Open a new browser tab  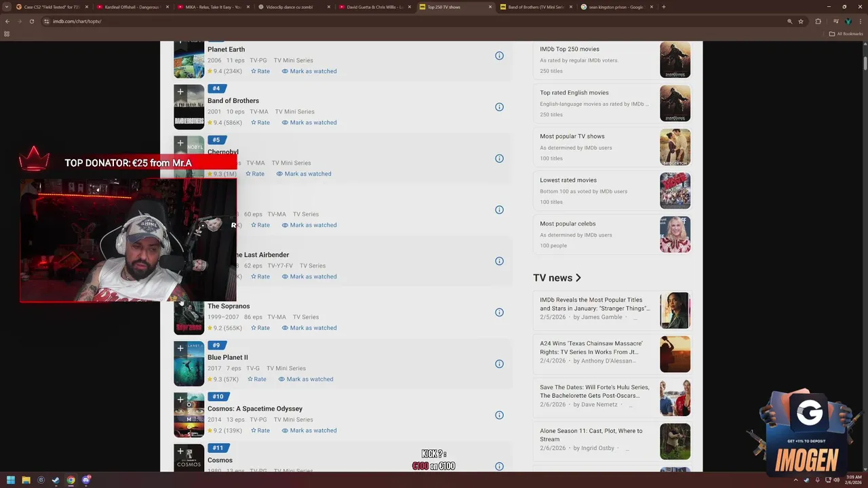click(x=663, y=7)
